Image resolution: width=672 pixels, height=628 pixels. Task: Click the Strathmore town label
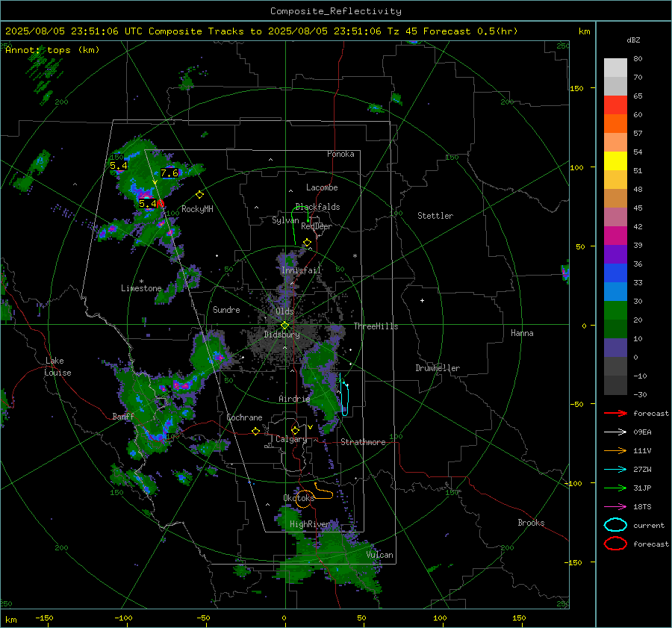pyautogui.click(x=363, y=442)
